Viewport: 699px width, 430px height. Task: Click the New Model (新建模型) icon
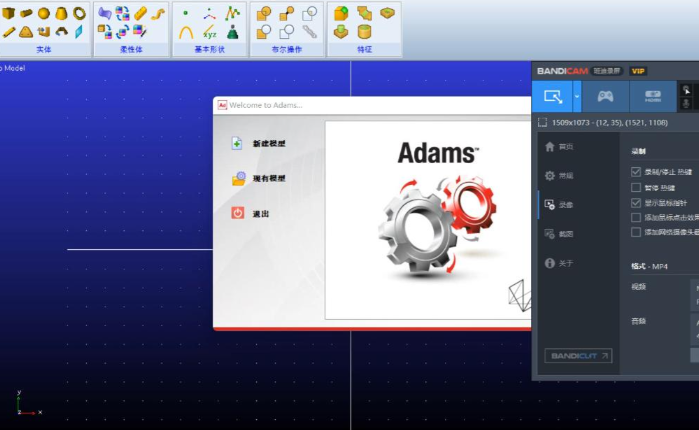pos(238,144)
